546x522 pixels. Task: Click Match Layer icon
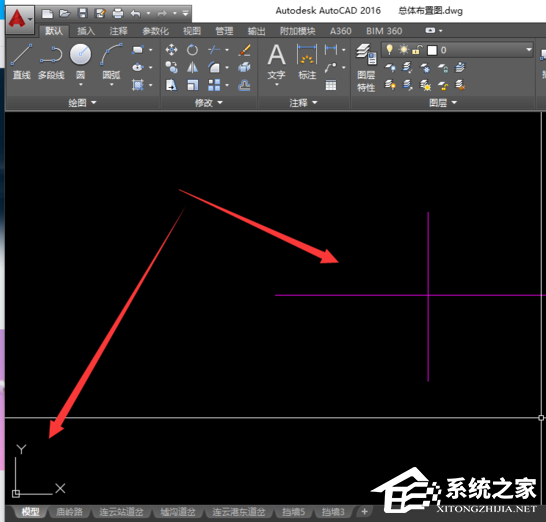coord(460,85)
